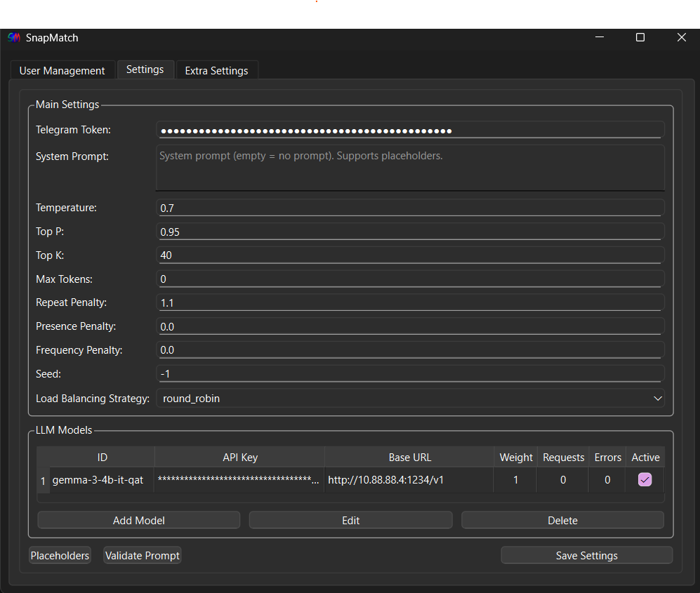Open the Placeholders button
Screen dimensions: 700x593
click(60, 556)
